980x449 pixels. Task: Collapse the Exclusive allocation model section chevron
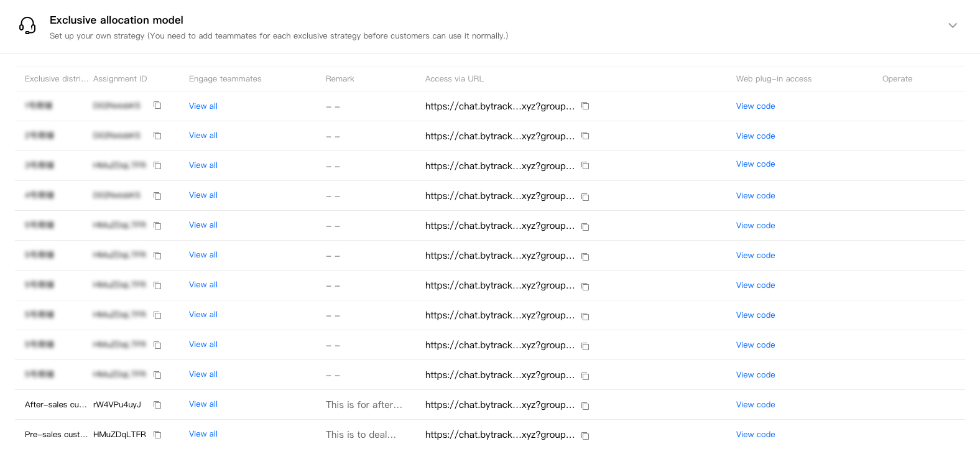coord(953,25)
